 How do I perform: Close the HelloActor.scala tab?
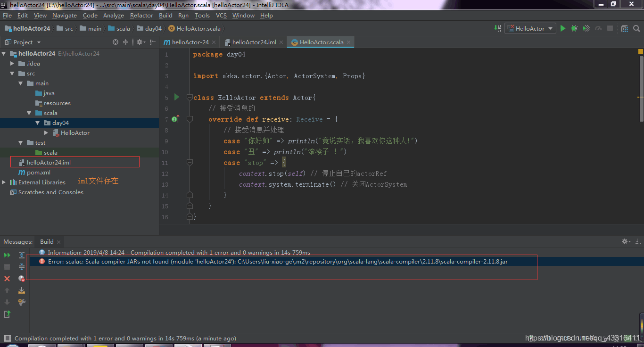349,42
